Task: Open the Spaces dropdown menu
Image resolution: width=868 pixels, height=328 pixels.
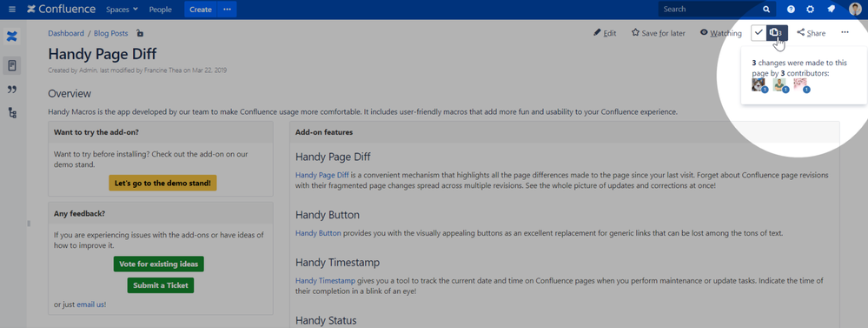Action: 123,10
